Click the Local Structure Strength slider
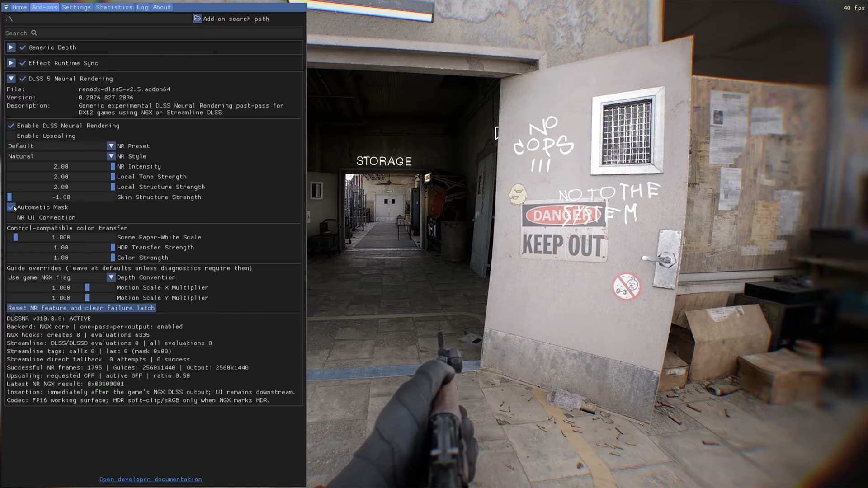 (x=61, y=187)
